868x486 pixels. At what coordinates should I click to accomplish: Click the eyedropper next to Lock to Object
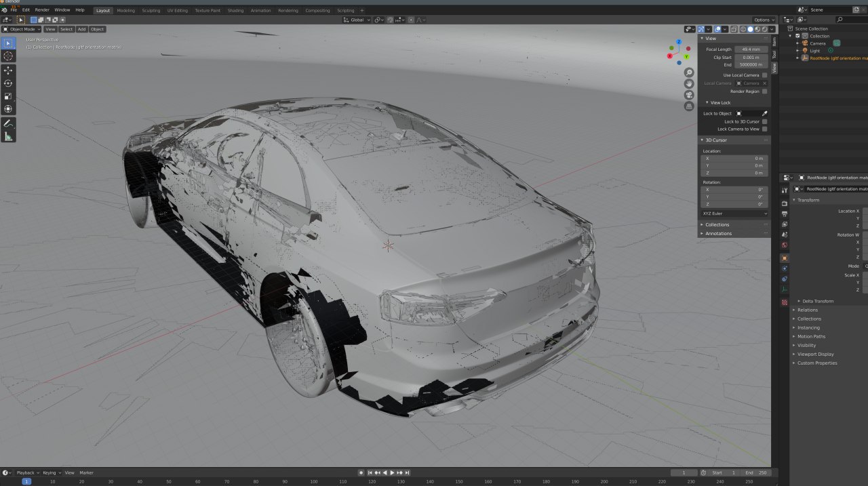coord(765,113)
